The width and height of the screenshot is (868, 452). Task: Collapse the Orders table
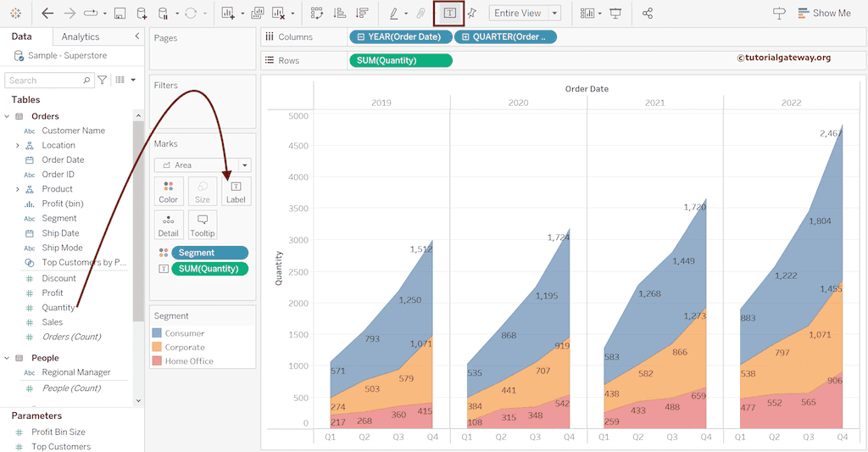click(x=8, y=116)
